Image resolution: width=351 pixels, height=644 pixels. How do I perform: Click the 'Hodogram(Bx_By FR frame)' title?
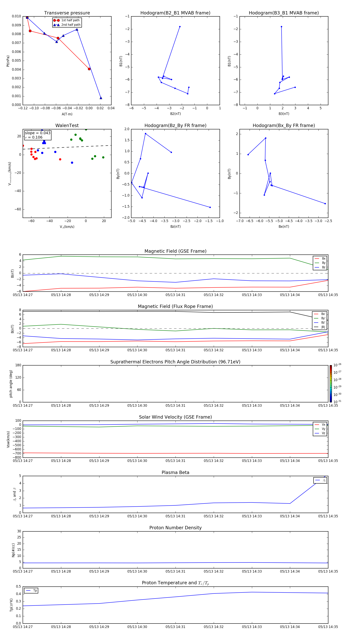(284, 125)
